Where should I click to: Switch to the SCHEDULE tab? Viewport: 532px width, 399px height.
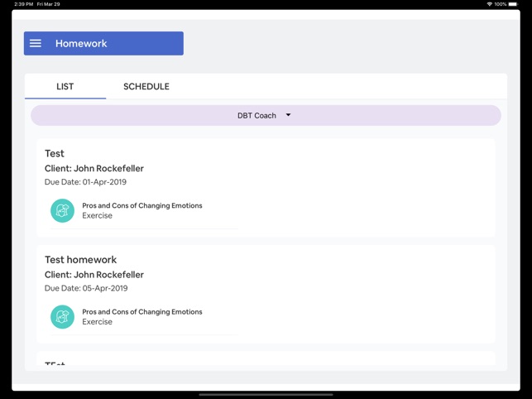[146, 86]
